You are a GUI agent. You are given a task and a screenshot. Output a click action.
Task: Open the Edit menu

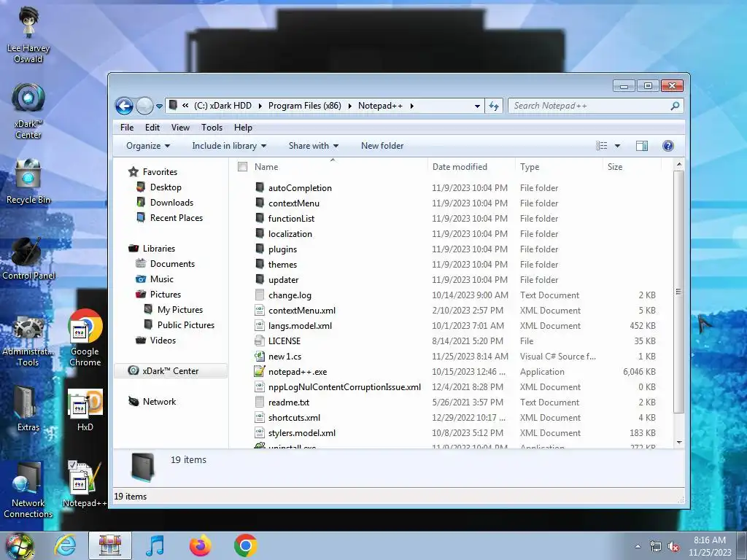point(152,128)
